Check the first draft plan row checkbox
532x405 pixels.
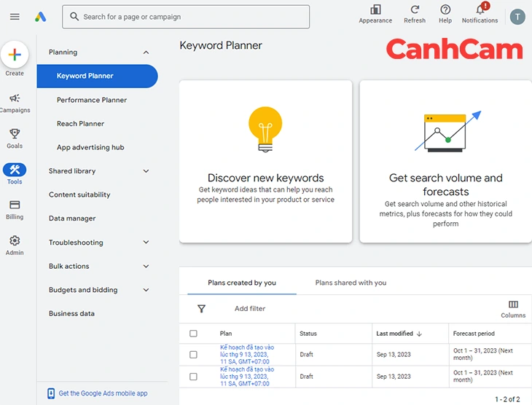(193, 355)
